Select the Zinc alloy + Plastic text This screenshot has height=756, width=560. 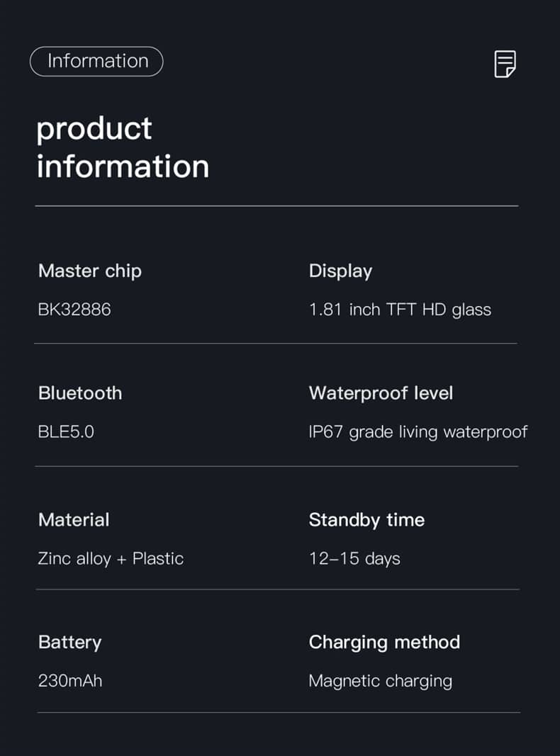click(x=111, y=558)
